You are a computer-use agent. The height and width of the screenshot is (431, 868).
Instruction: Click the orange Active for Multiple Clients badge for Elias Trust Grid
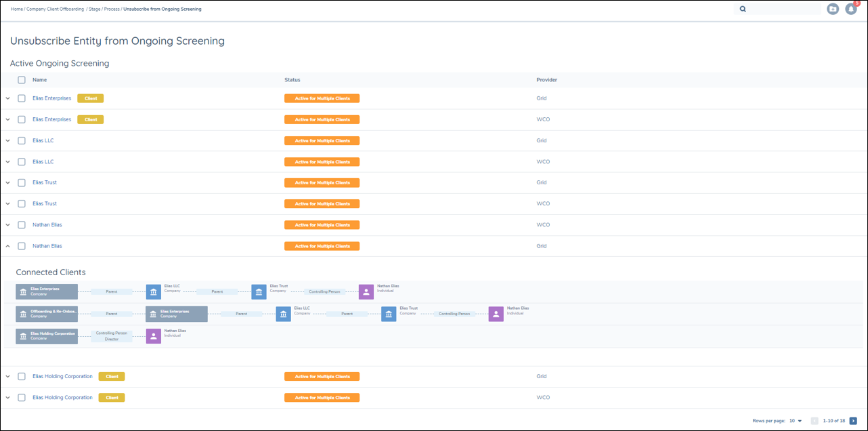coord(322,183)
